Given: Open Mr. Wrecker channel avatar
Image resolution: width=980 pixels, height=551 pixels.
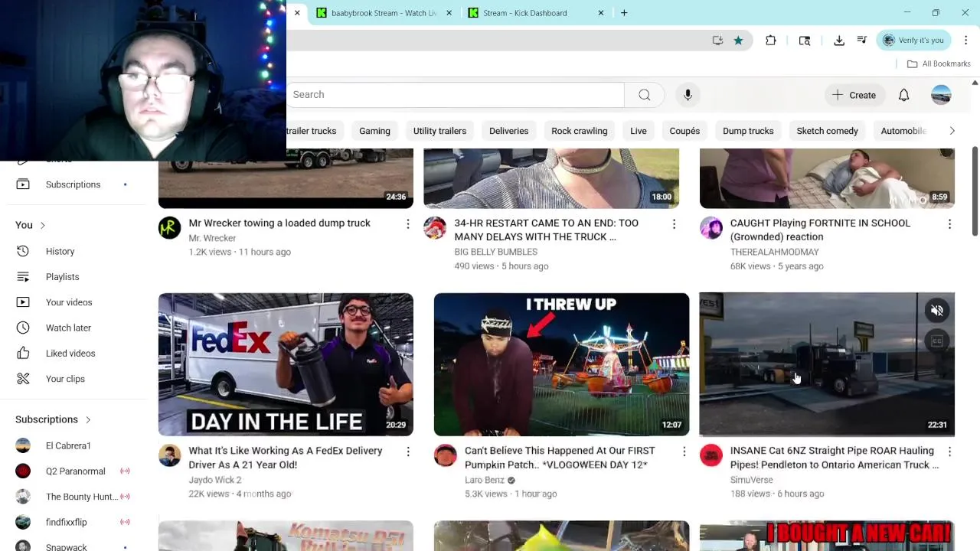Looking at the screenshot, I should pyautogui.click(x=169, y=228).
